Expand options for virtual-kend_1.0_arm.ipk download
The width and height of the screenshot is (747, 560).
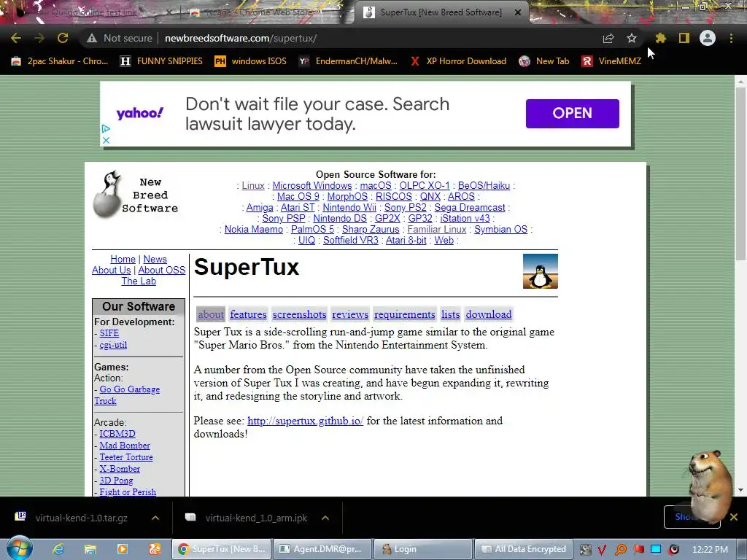pyautogui.click(x=325, y=518)
